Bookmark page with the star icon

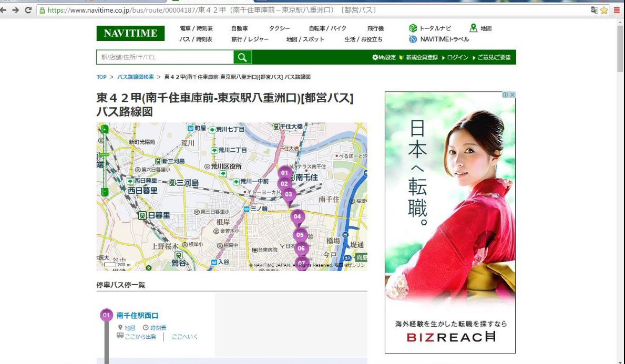pyautogui.click(x=604, y=11)
